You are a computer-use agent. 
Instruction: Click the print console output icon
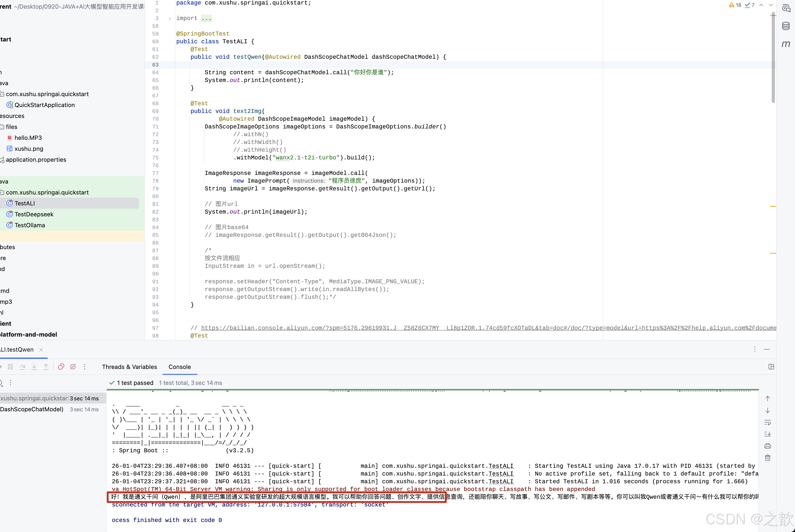pyautogui.click(x=767, y=446)
